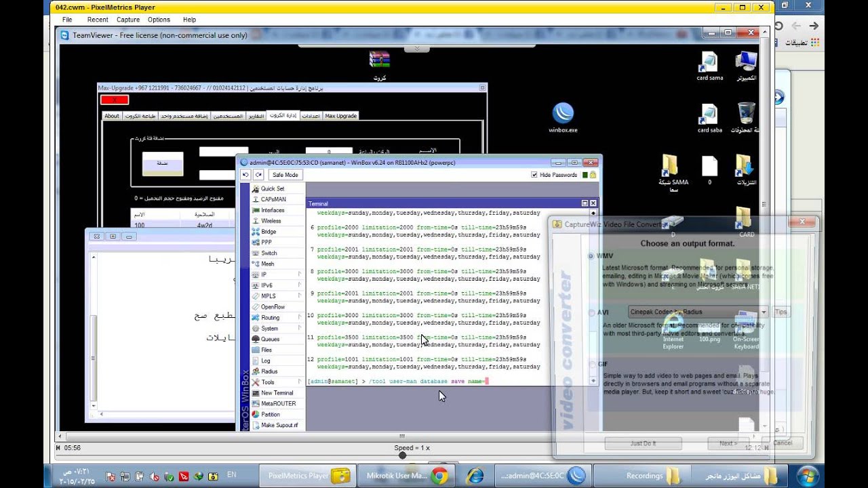Open card saba desktop file

(709, 118)
